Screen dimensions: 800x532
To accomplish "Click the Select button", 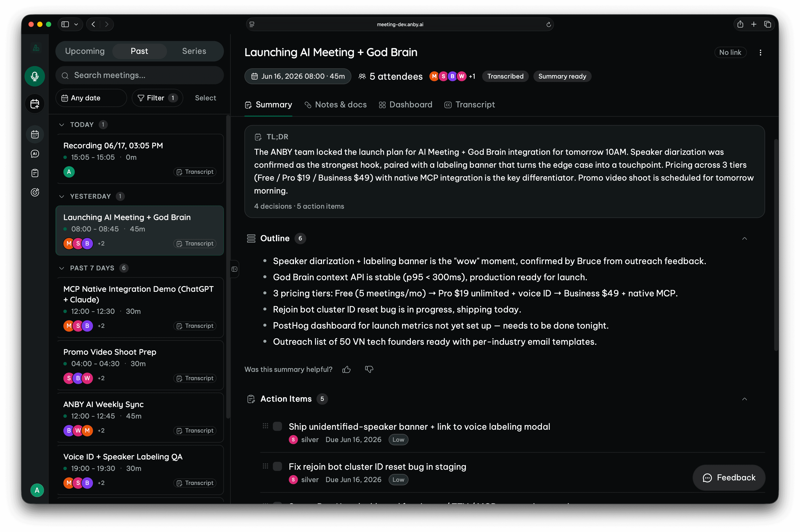I will (205, 98).
